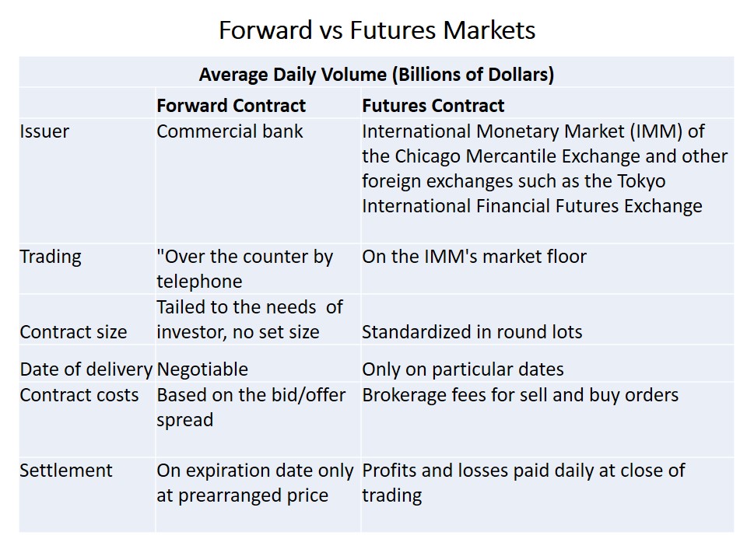Click the Over the counter by telephone cell
Screen dimensions: 747x560
(244, 268)
